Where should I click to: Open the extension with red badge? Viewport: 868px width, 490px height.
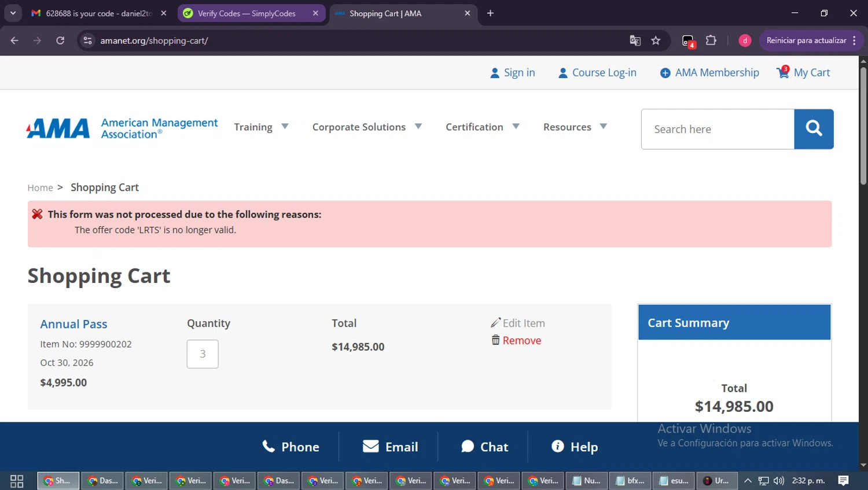point(687,40)
